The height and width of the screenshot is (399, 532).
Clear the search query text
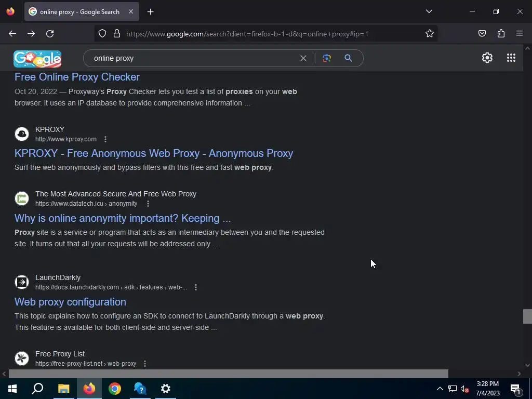[x=303, y=58]
